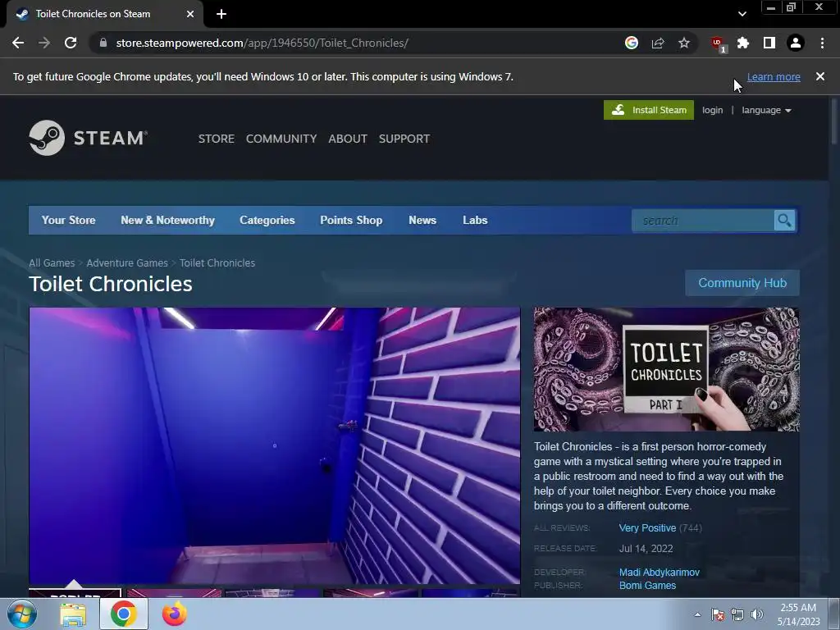Click the network tray icon
The width and height of the screenshot is (840, 630).
(737, 615)
